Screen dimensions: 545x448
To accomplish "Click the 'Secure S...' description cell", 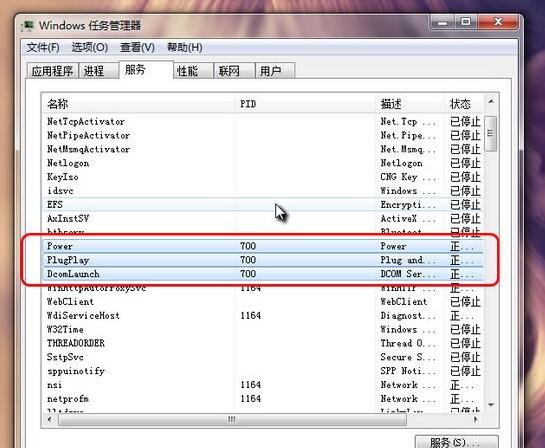I will [x=408, y=357].
